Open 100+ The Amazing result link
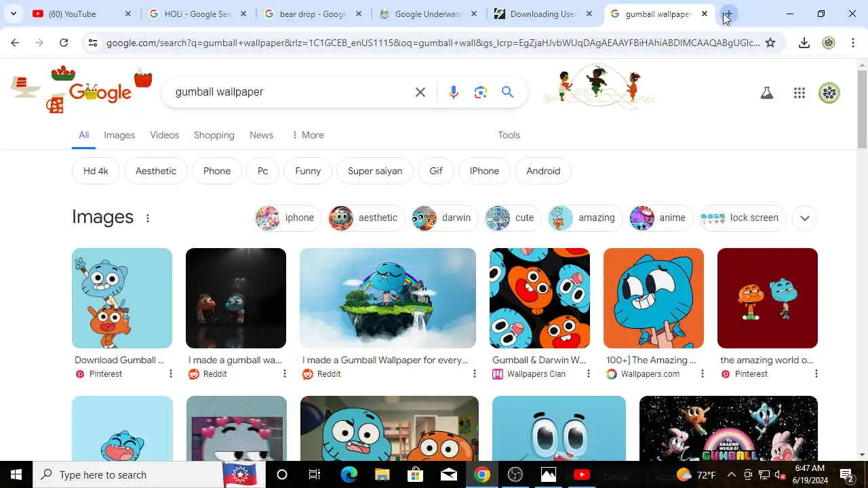This screenshot has height=488, width=868. 651,360
